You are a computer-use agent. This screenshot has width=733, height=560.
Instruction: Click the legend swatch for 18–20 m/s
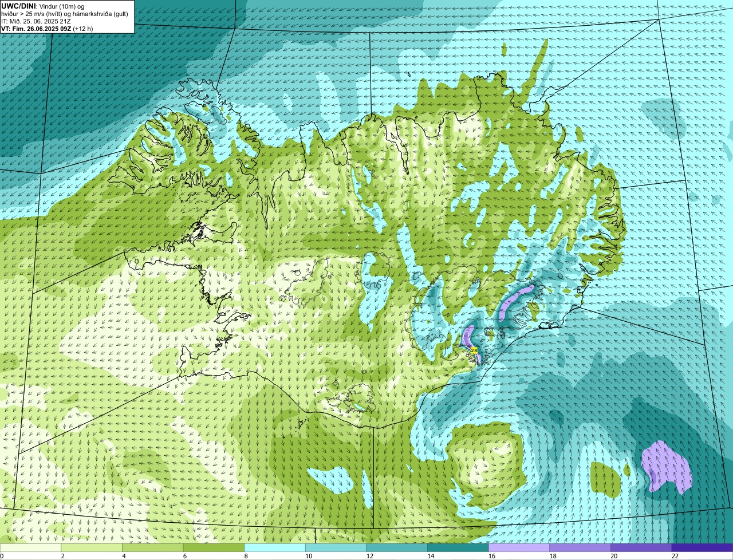coord(580,547)
